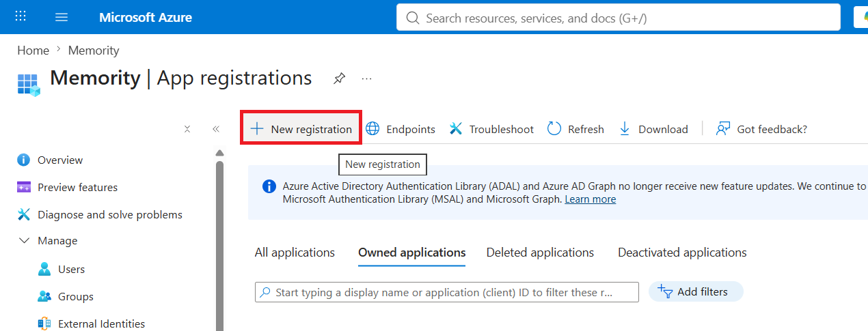Click the feedback person icon
The width and height of the screenshot is (868, 331).
pos(723,128)
